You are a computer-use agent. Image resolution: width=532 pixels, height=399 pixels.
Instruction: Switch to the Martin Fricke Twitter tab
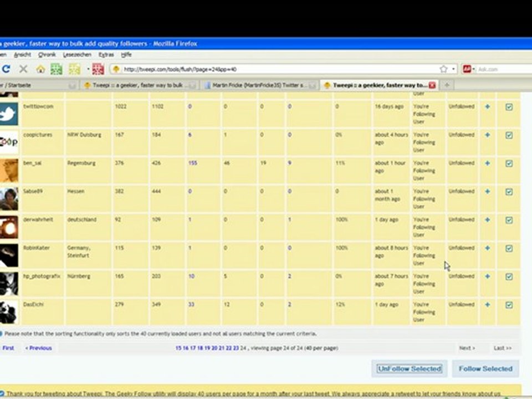260,85
